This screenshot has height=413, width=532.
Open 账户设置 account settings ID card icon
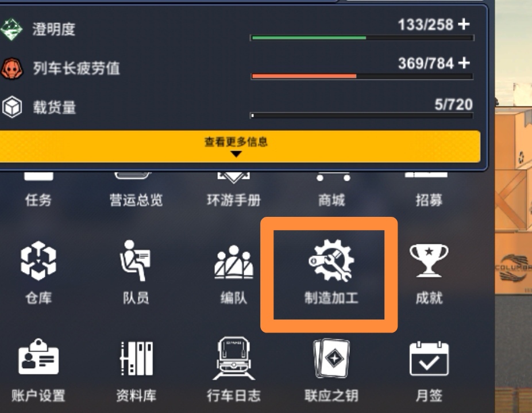38,357
